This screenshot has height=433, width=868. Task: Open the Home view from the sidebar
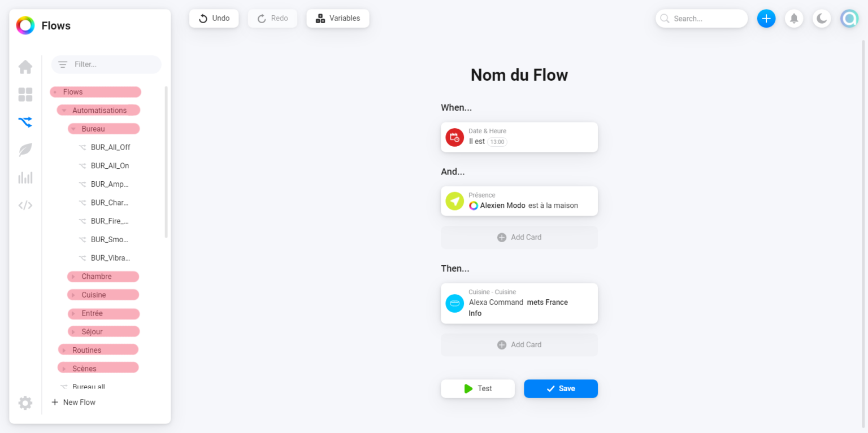[25, 67]
